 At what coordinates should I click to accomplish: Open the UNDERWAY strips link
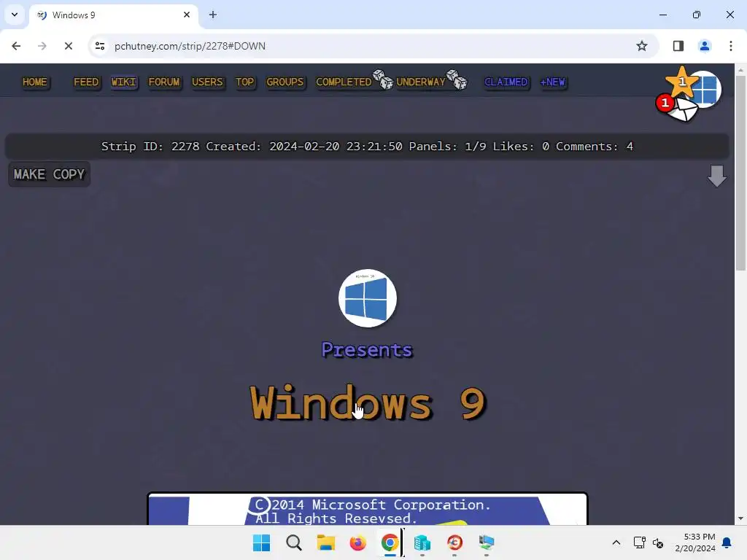(x=421, y=82)
